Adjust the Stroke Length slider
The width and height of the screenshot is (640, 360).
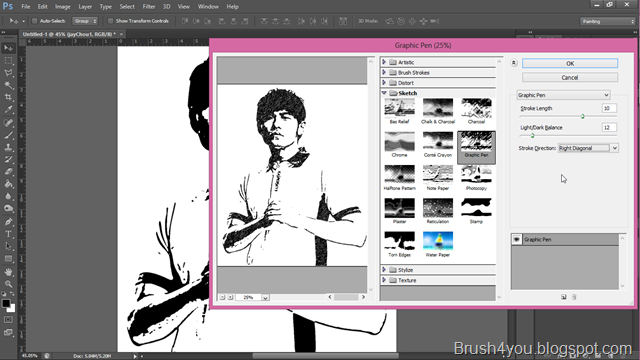click(x=582, y=116)
